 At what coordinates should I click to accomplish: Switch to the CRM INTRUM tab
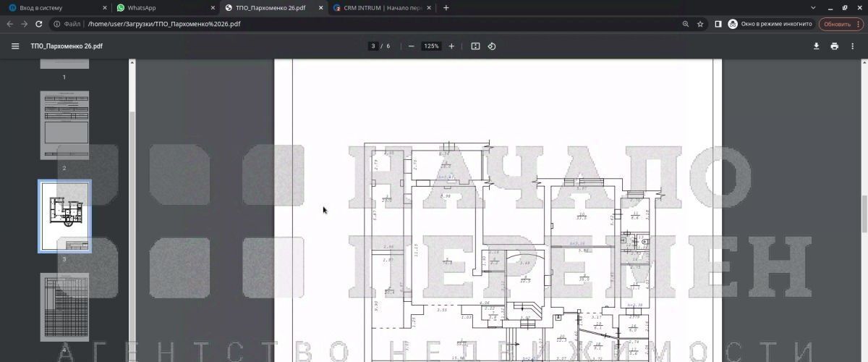382,8
